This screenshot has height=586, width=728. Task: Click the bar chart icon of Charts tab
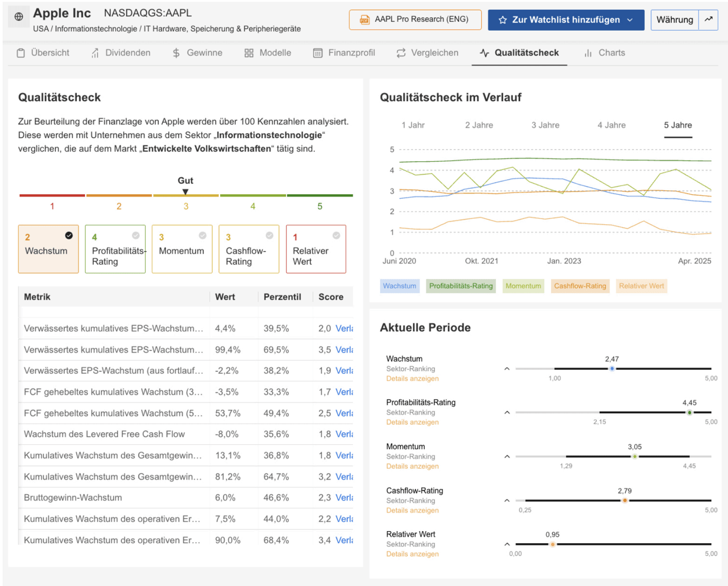point(588,53)
